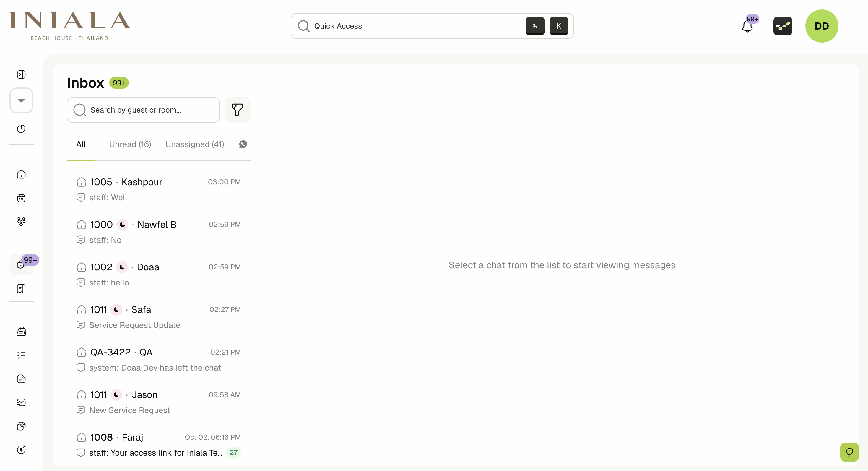
Task: Click the Search by guest or room field
Action: tap(143, 110)
